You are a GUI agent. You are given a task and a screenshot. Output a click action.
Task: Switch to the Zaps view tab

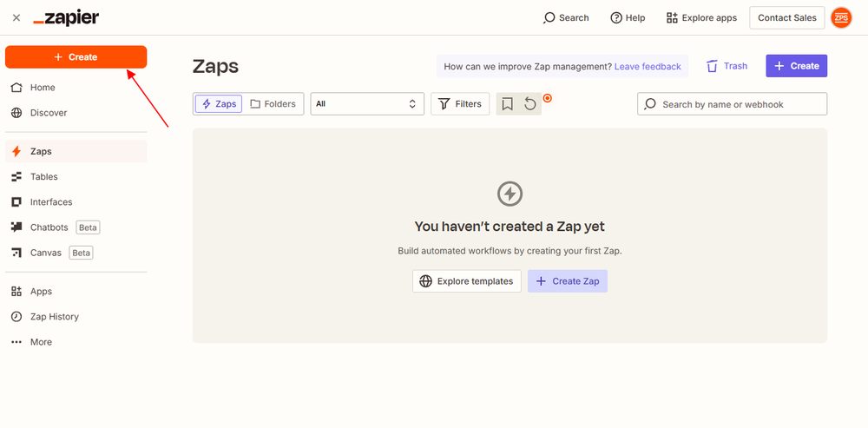pyautogui.click(x=219, y=104)
